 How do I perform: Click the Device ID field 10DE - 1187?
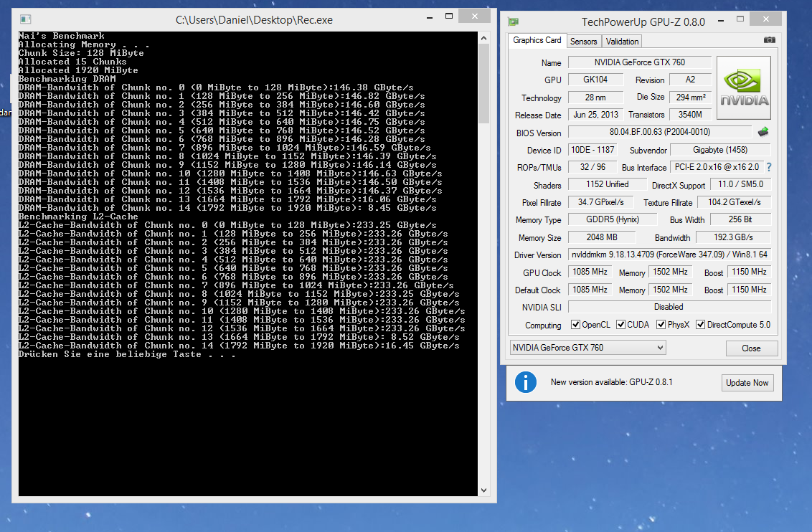(593, 150)
